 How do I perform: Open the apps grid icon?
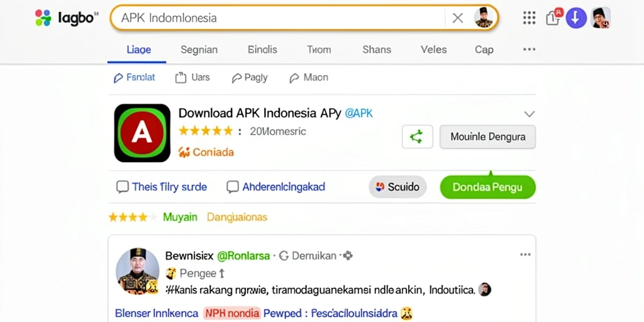(529, 18)
